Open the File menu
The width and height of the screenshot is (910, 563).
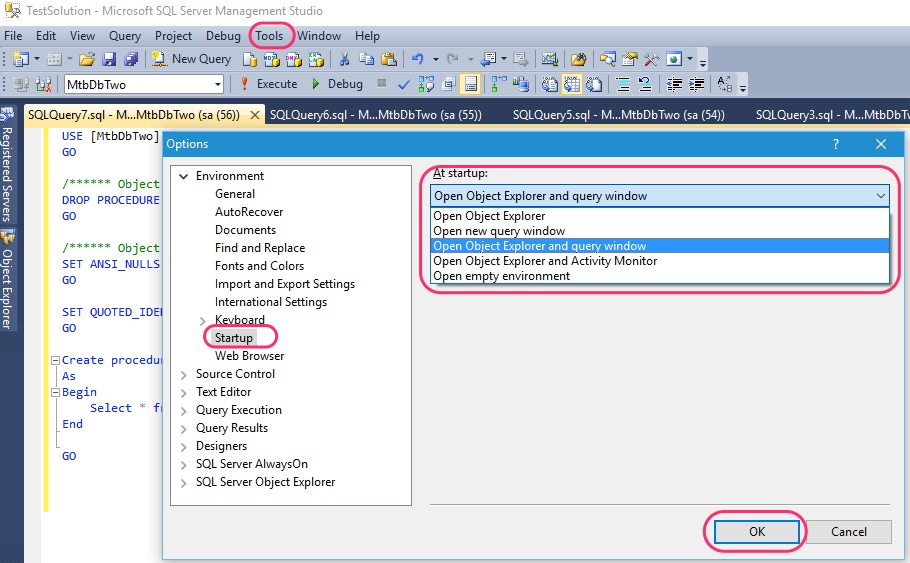[13, 36]
